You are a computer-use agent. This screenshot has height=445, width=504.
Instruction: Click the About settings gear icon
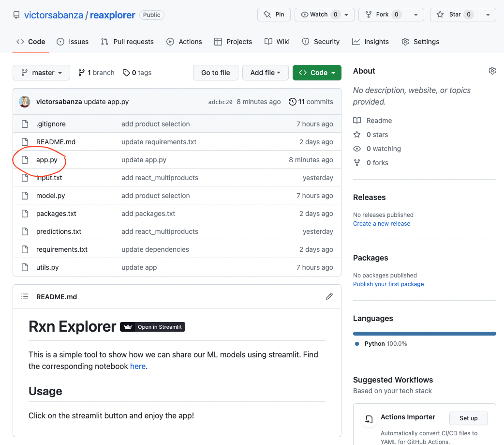(x=492, y=71)
